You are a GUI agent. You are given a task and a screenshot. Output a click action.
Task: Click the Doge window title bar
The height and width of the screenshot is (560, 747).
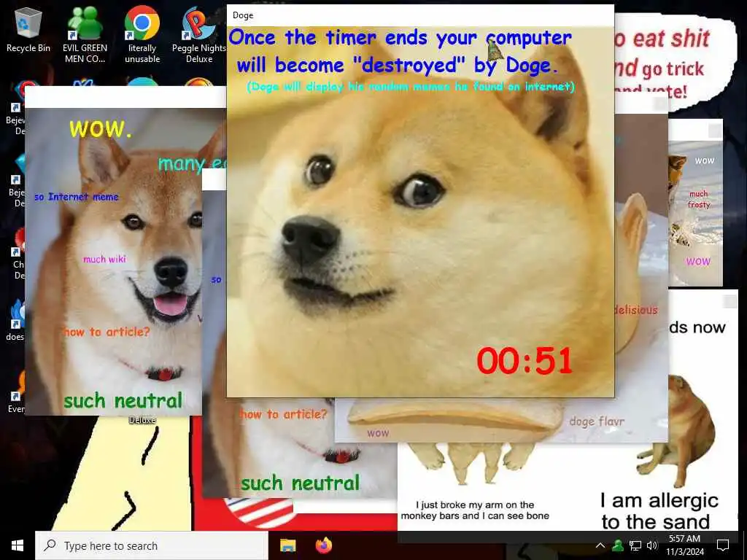420,15
